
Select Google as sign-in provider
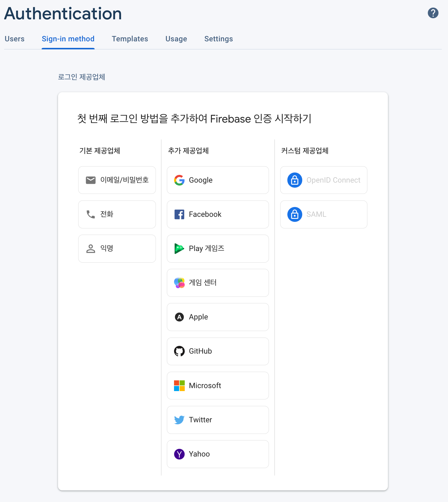[x=218, y=180]
